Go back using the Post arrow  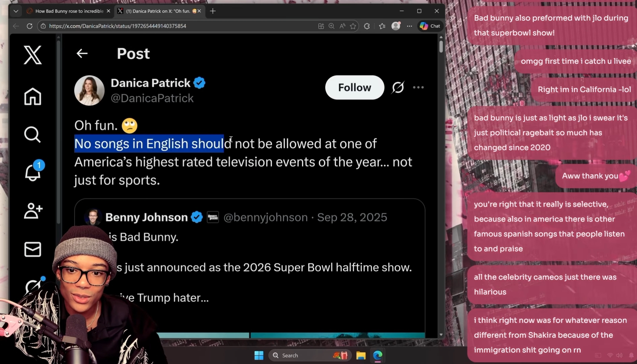coord(82,53)
